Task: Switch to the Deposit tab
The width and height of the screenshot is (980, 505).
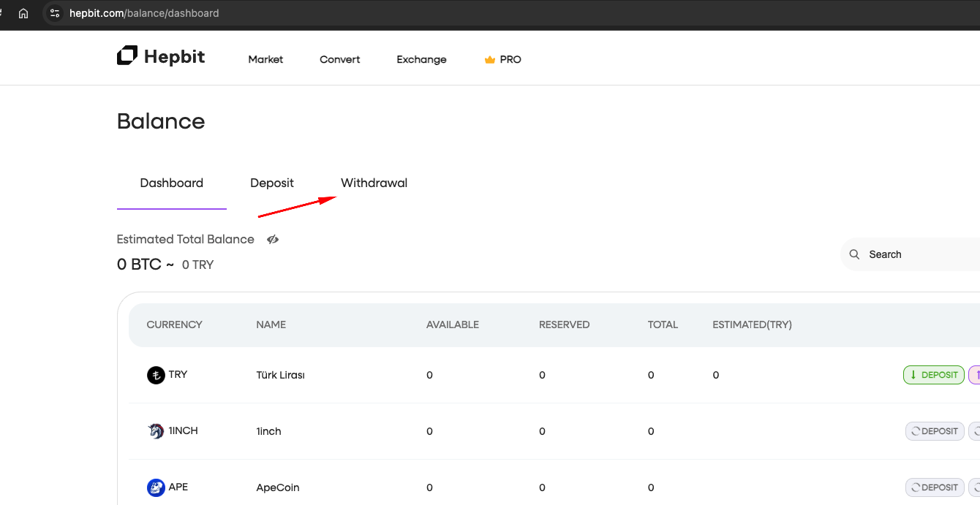Action: click(x=272, y=183)
